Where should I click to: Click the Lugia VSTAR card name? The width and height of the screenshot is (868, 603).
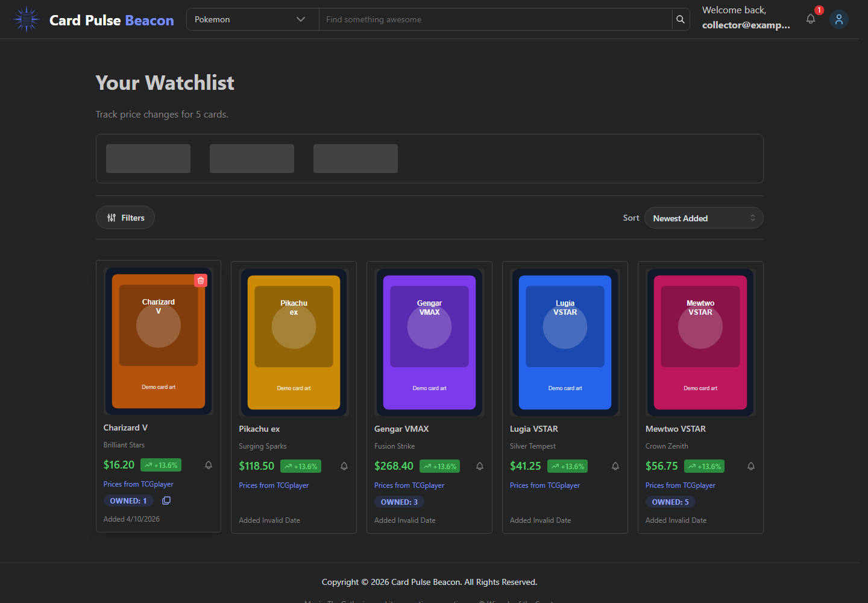[x=534, y=429]
